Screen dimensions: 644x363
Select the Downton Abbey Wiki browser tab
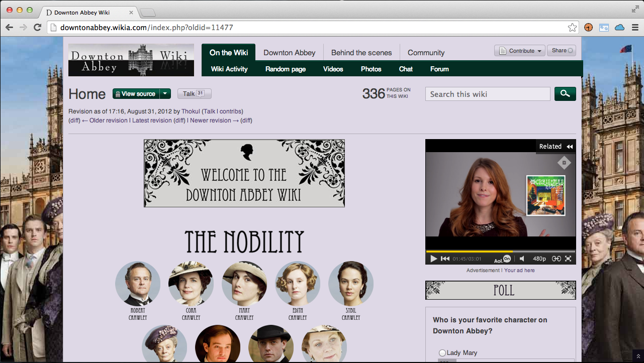coord(88,12)
